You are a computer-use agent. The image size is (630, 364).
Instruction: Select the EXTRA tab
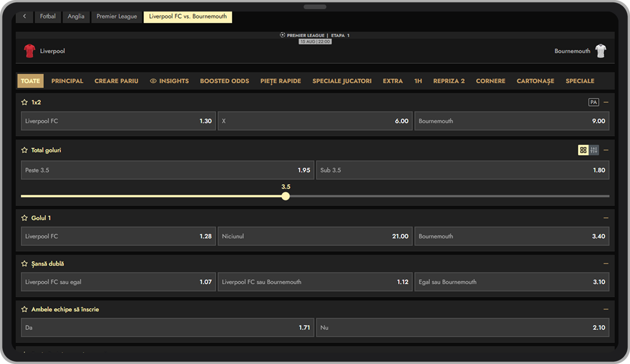[x=393, y=81]
